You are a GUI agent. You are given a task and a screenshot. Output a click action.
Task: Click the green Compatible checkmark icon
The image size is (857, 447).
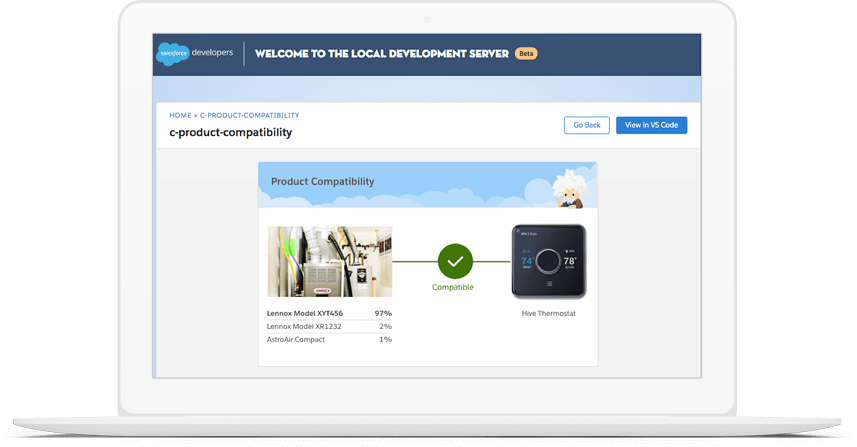point(455,261)
